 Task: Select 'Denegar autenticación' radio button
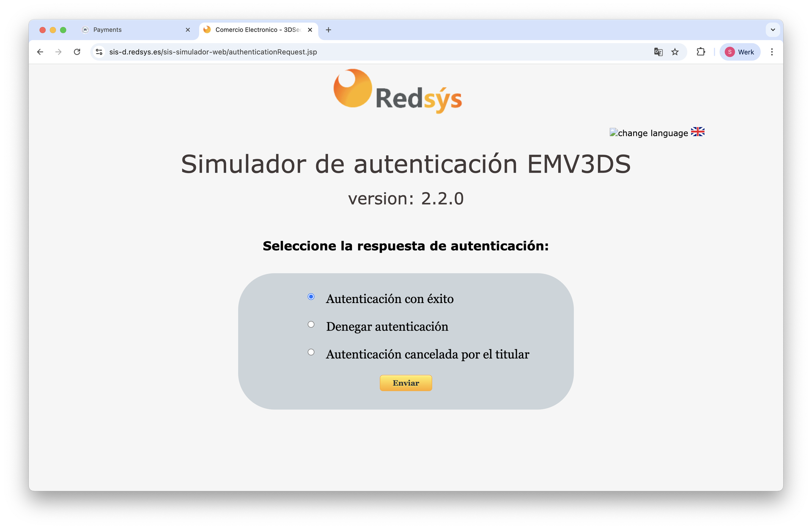(311, 325)
